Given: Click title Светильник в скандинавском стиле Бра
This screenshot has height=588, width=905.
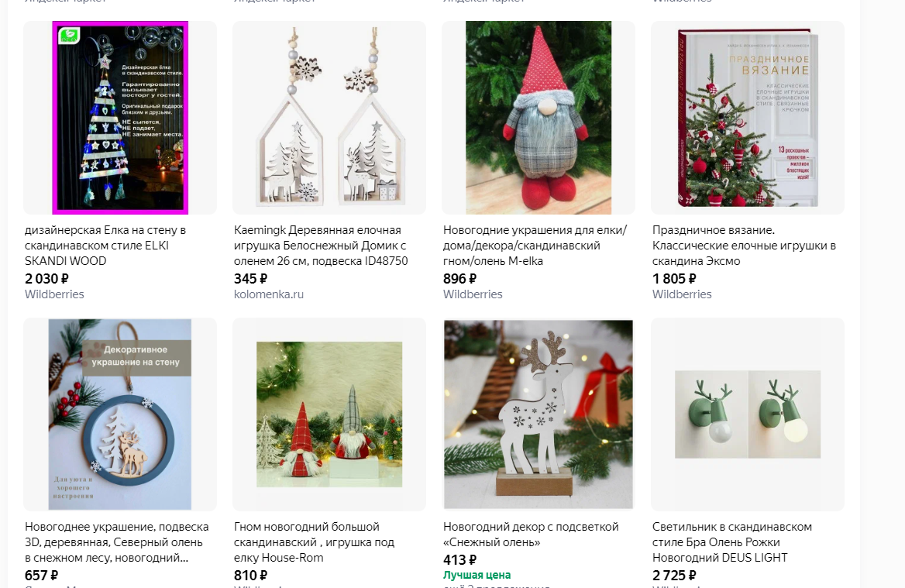Looking at the screenshot, I should (x=732, y=542).
